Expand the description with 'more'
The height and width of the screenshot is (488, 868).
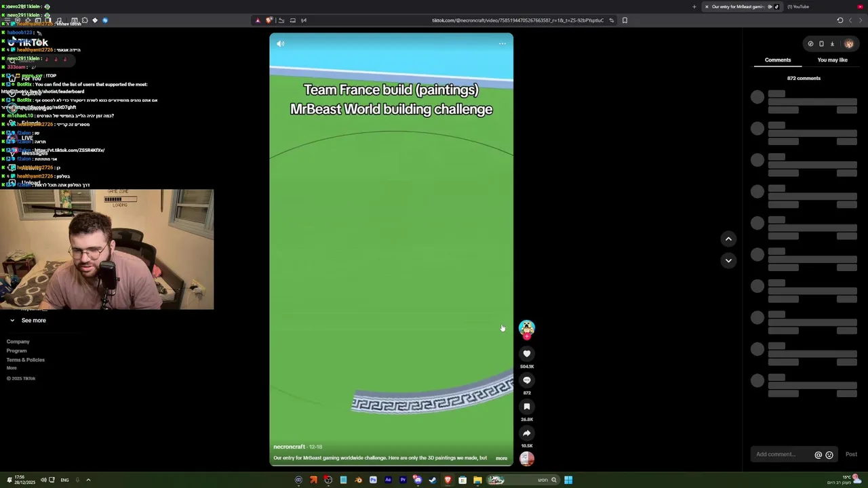point(501,458)
